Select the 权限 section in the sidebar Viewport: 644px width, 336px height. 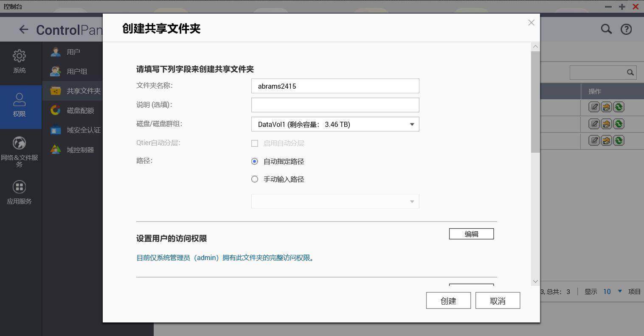click(x=19, y=106)
